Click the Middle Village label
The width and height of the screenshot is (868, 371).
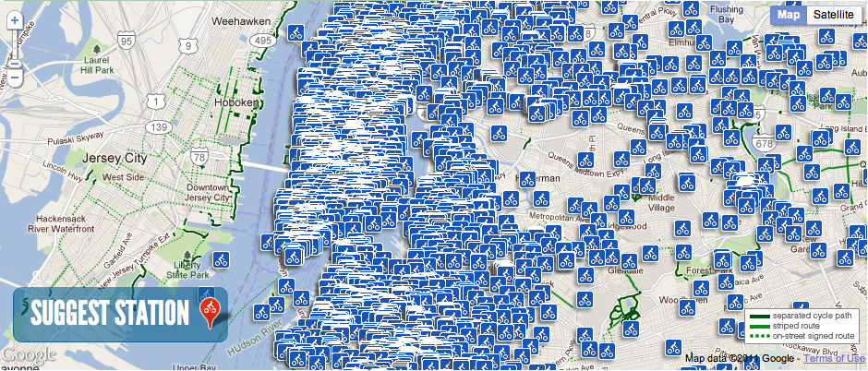pos(661,202)
